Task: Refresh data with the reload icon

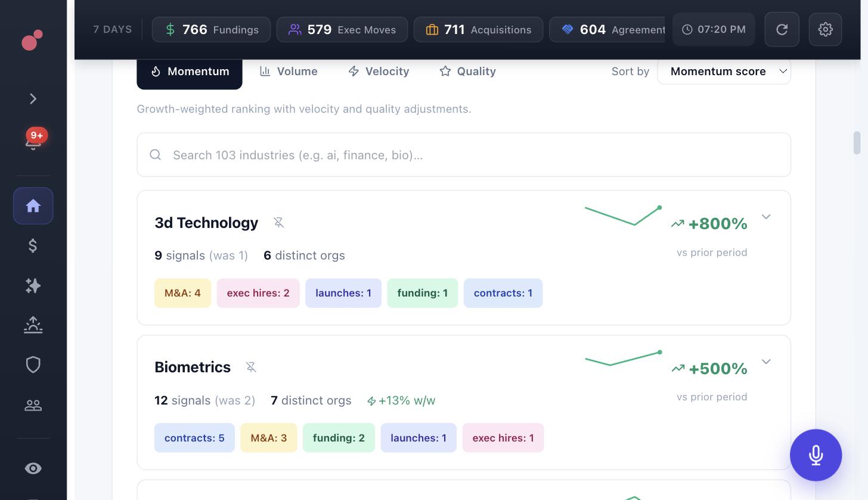Action: (x=782, y=29)
